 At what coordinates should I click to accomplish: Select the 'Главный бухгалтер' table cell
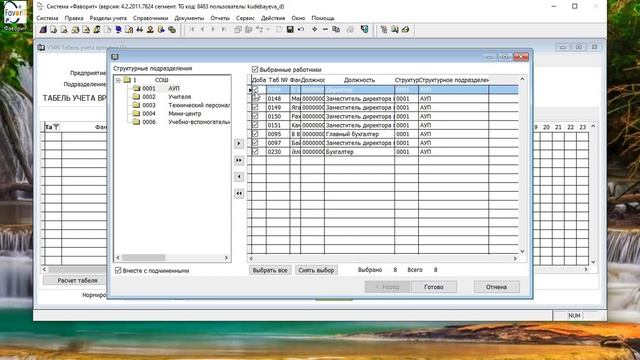[359, 134]
